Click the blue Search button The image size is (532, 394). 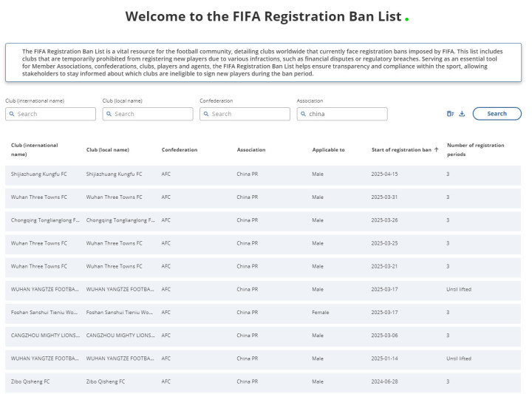coord(497,114)
